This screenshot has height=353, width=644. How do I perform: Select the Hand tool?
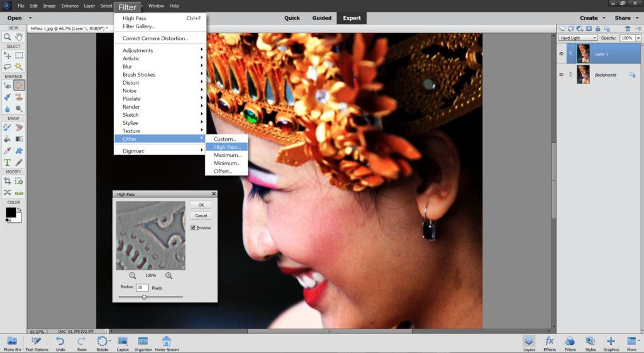19,37
